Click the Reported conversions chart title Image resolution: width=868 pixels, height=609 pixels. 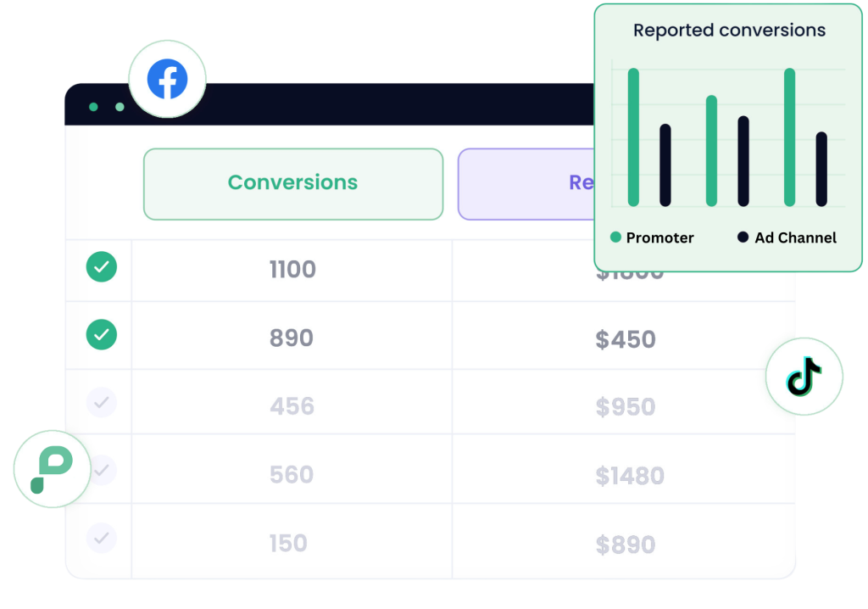[x=729, y=31]
